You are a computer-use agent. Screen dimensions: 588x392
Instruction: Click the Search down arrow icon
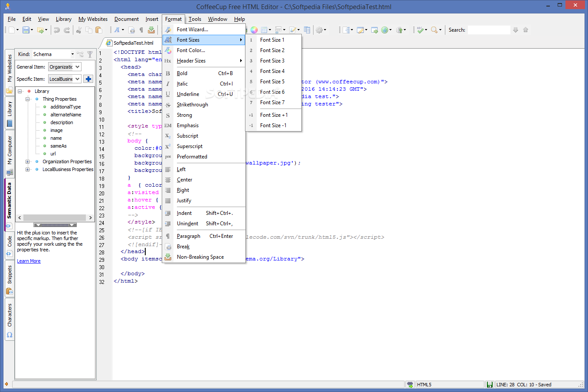coord(516,30)
